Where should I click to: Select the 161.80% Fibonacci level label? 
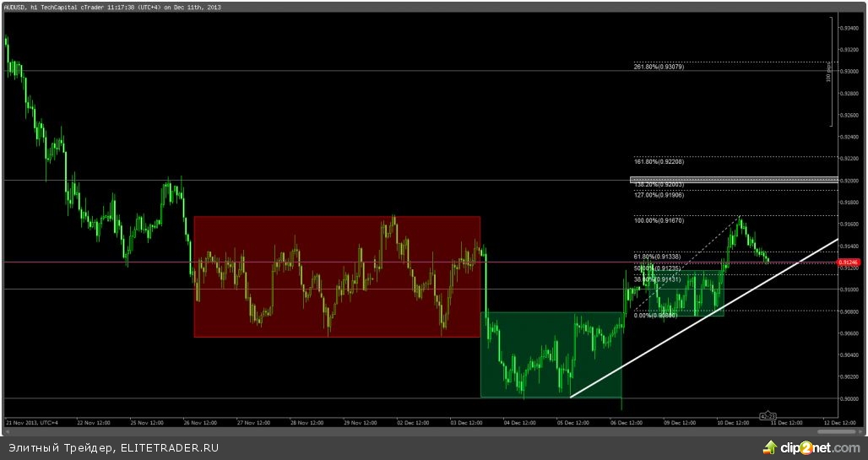pos(658,160)
